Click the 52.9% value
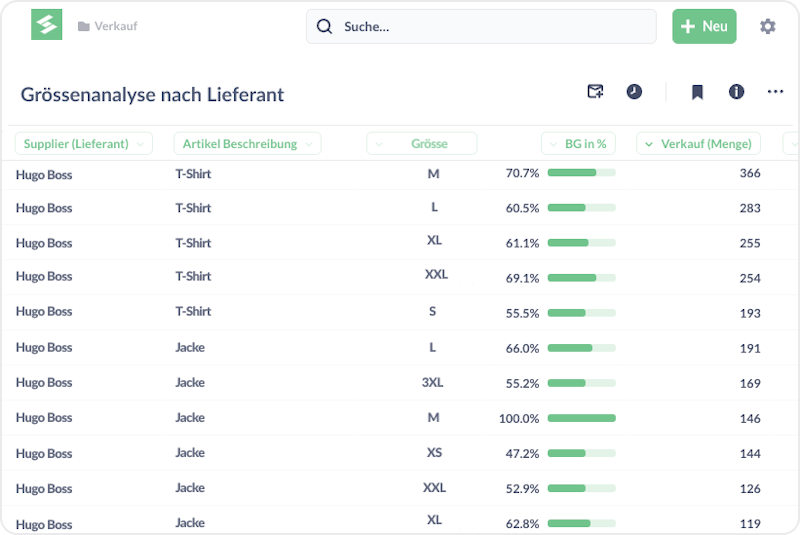800x535 pixels. pyautogui.click(x=522, y=489)
